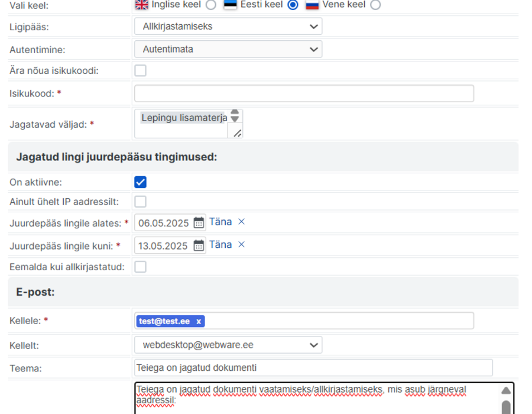
Task: Open the Autentimine dropdown
Action: click(x=228, y=49)
